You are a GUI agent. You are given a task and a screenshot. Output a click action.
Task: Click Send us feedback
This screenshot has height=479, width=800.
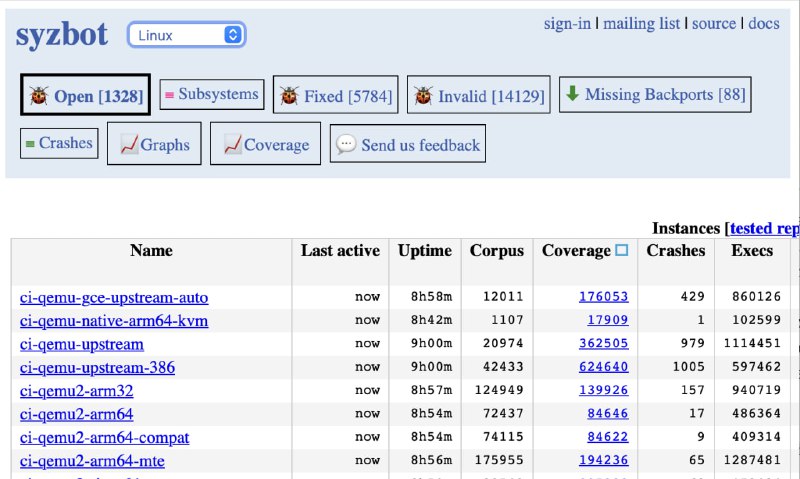408,144
